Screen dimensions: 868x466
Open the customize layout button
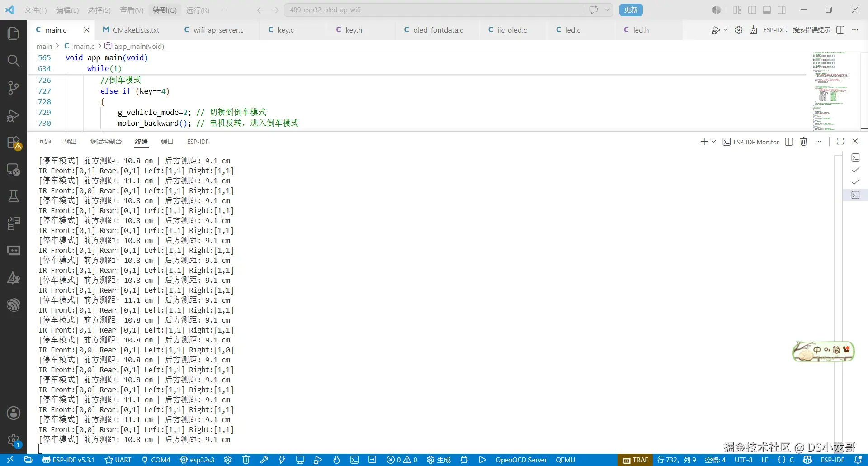[737, 10]
